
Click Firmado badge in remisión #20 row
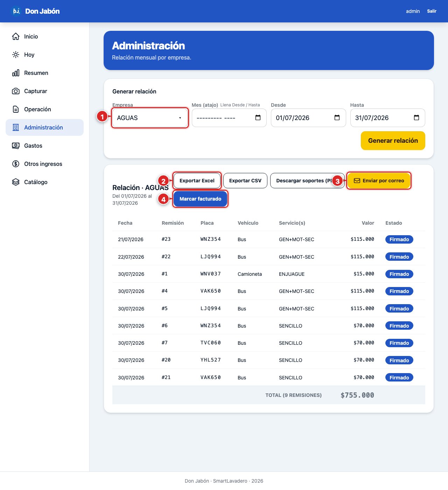tap(399, 360)
